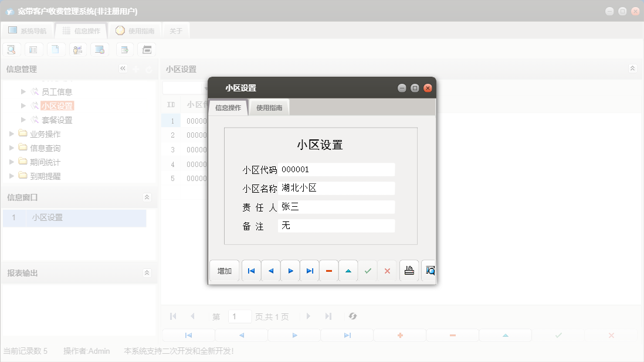Image resolution: width=644 pixels, height=362 pixels.
Task: Refresh the list with the circular arrow icon
Action: pos(352,316)
